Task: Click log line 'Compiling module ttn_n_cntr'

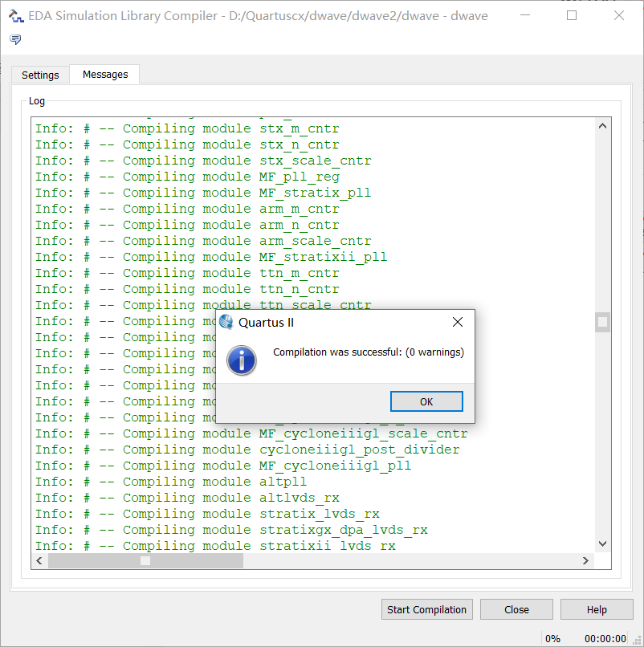Action: click(187, 290)
